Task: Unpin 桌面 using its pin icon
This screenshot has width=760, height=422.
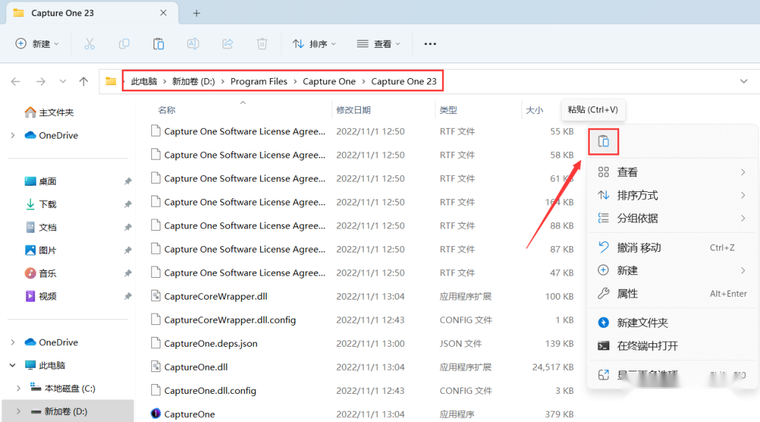Action: click(128, 181)
